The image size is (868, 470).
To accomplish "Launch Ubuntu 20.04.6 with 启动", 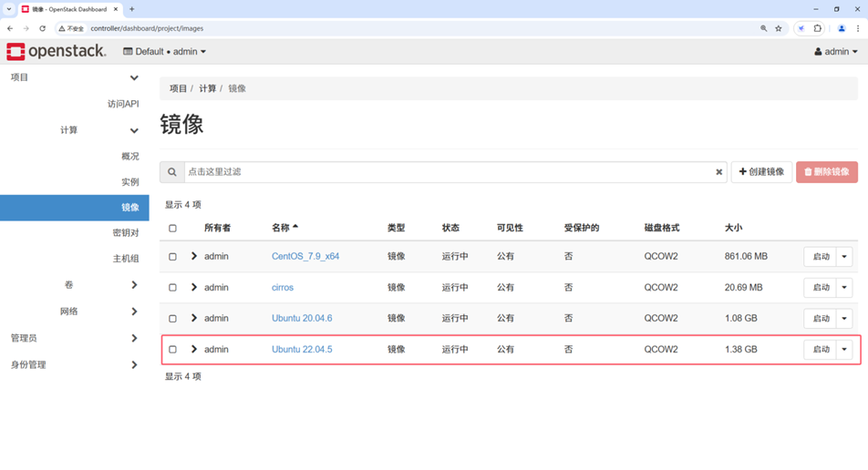I will [821, 319].
